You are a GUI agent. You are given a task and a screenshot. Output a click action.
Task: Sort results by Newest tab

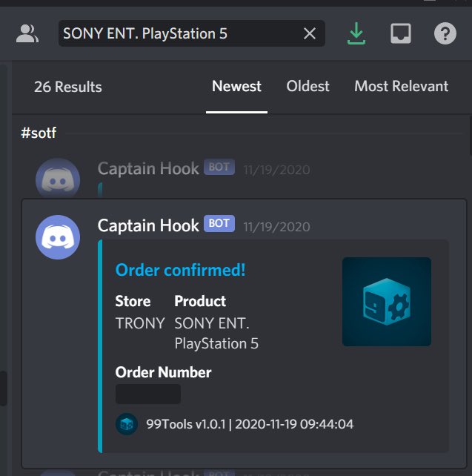[x=236, y=86]
